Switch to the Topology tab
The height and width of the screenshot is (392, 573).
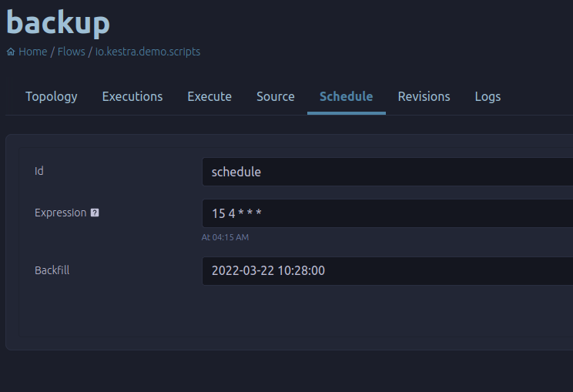(52, 96)
